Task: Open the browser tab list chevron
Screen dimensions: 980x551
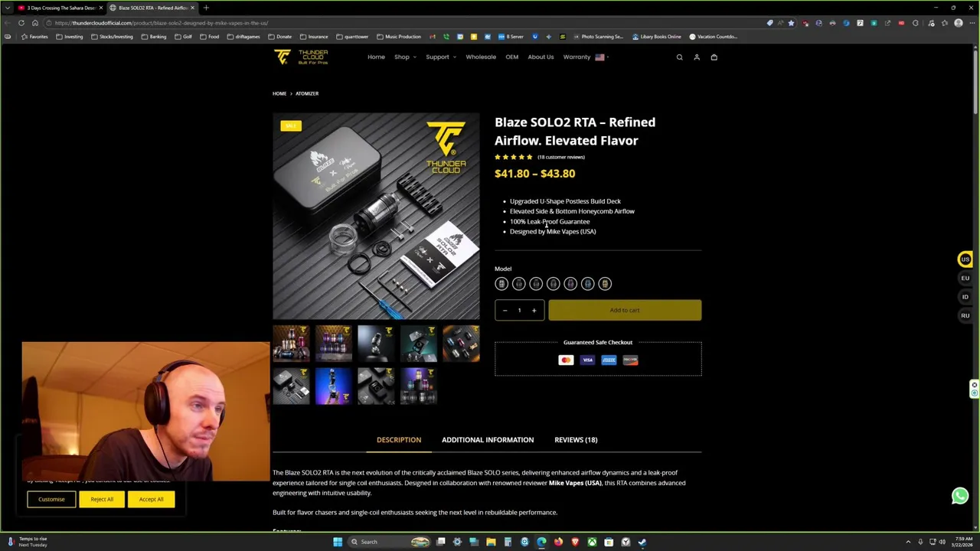Action: point(9,8)
